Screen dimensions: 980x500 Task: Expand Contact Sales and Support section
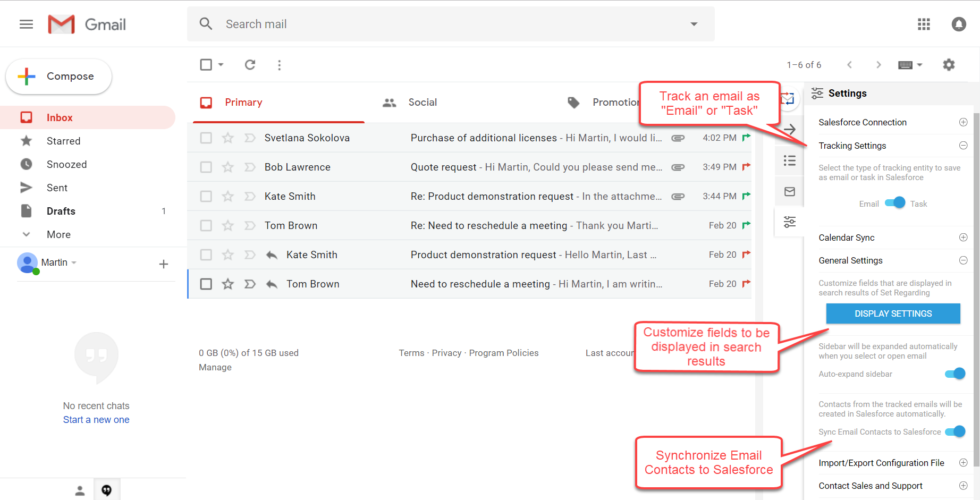963,486
